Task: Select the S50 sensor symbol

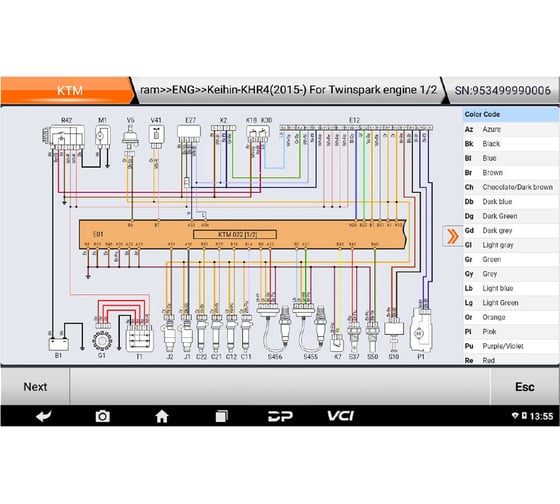Action: click(x=372, y=336)
